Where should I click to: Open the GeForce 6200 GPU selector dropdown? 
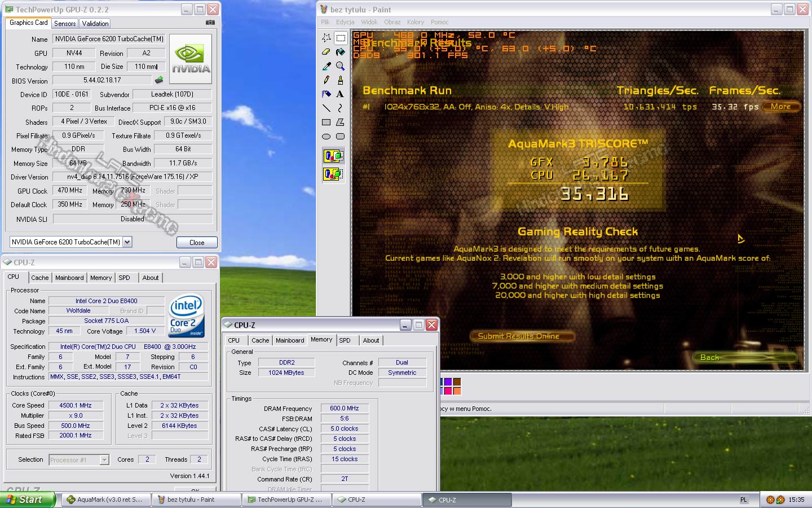click(x=127, y=242)
